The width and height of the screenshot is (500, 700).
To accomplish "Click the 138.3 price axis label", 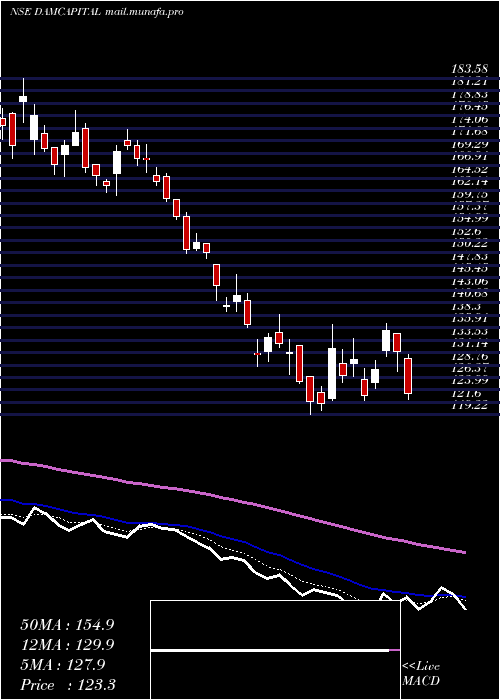I will point(467,307).
